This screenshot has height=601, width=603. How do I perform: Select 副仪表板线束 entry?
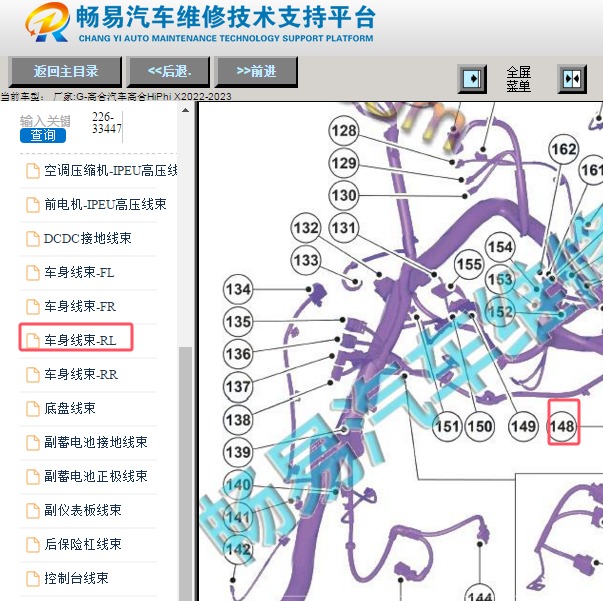[83, 510]
